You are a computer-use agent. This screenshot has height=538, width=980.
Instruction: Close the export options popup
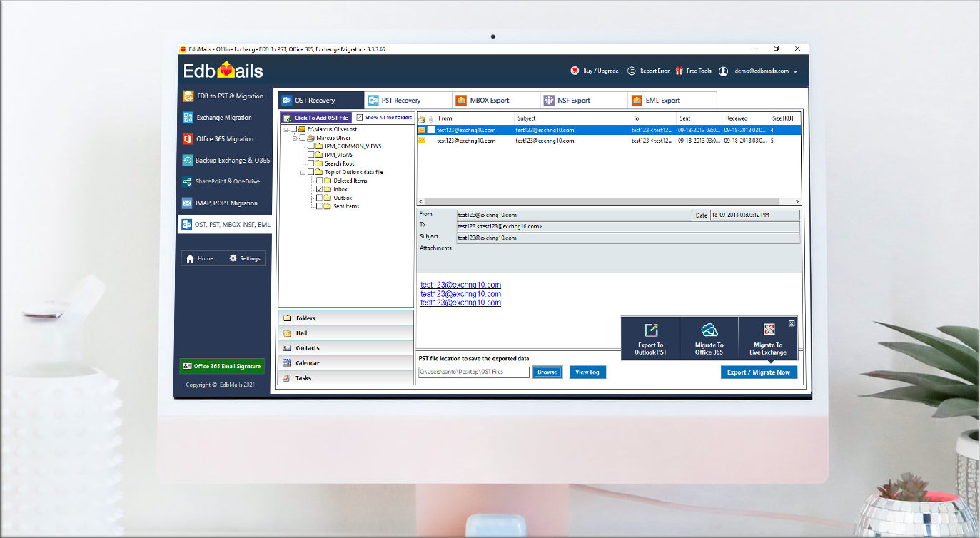[x=792, y=323]
